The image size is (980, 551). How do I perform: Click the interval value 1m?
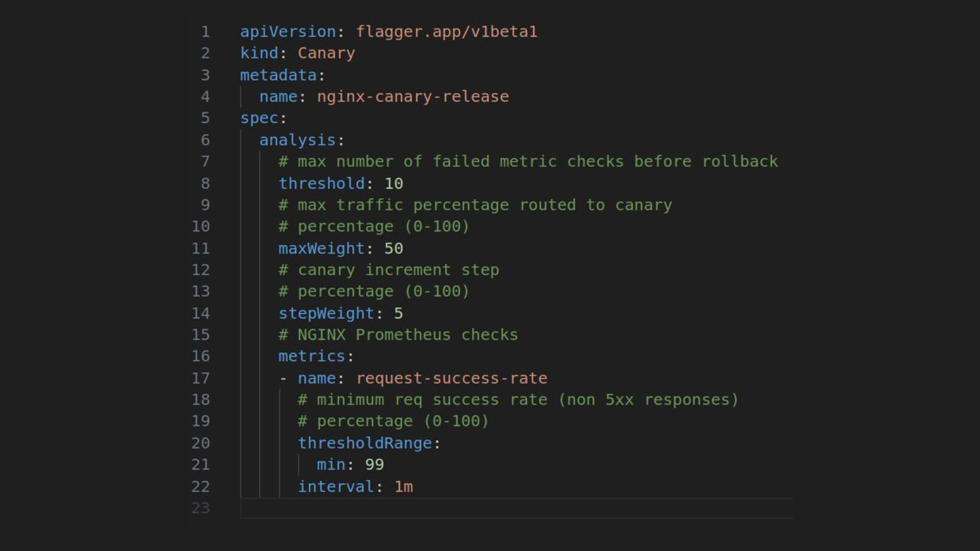point(404,486)
